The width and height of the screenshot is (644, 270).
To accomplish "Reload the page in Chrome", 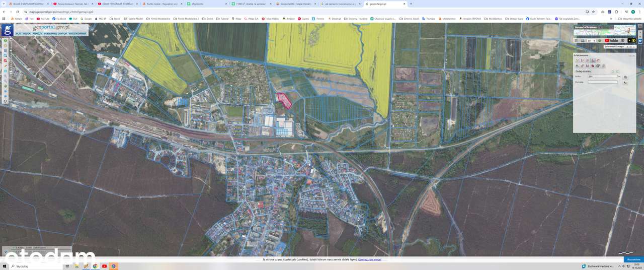I will pyautogui.click(x=18, y=12).
